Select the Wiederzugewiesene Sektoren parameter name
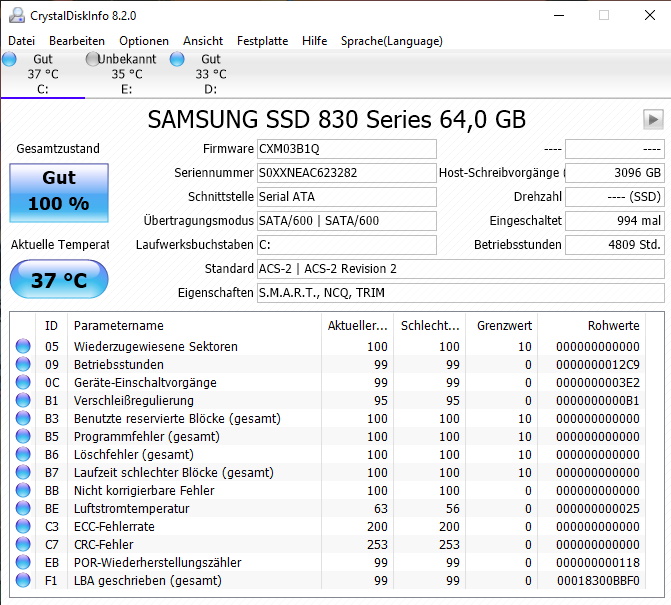Viewport: 671px width, 605px height. [156, 347]
